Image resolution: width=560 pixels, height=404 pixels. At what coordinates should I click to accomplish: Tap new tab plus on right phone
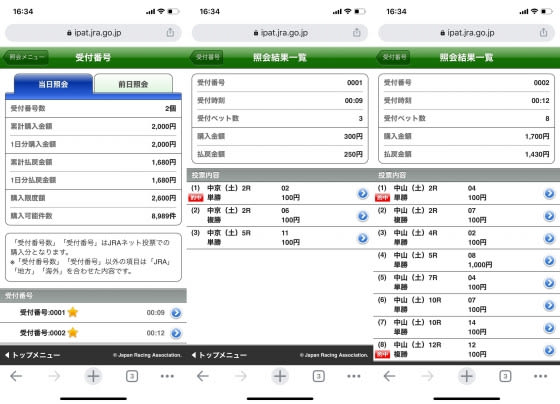[x=466, y=376]
